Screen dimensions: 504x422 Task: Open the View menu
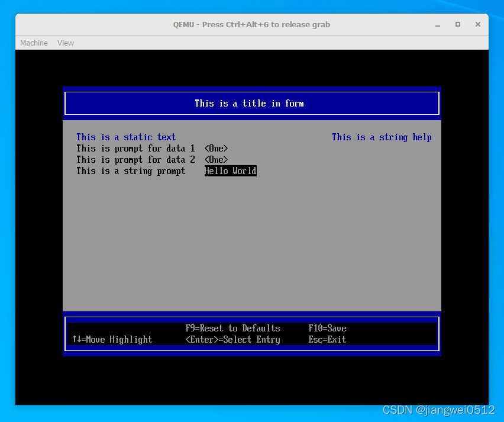click(66, 43)
